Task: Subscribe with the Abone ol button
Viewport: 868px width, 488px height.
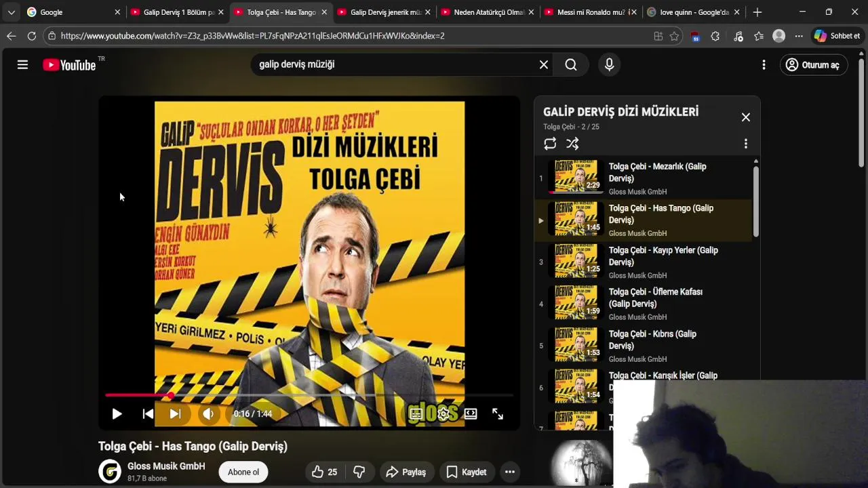Action: point(243,472)
